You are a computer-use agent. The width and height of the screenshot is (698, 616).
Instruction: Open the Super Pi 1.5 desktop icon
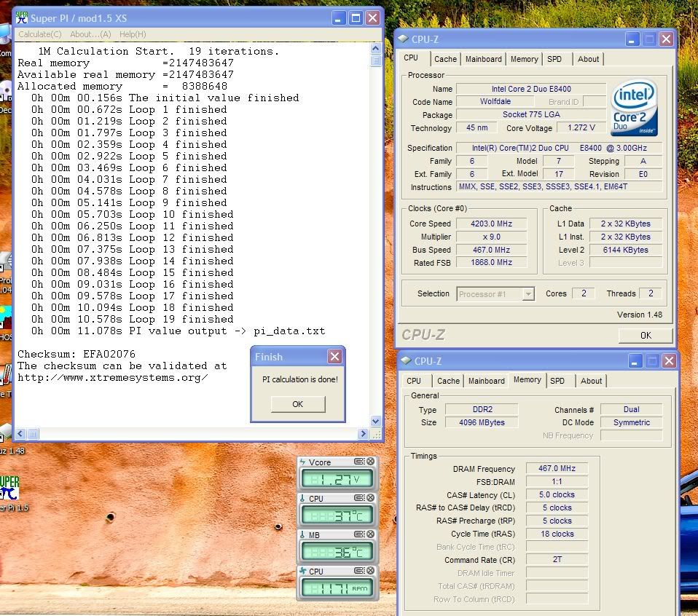click(x=9, y=493)
